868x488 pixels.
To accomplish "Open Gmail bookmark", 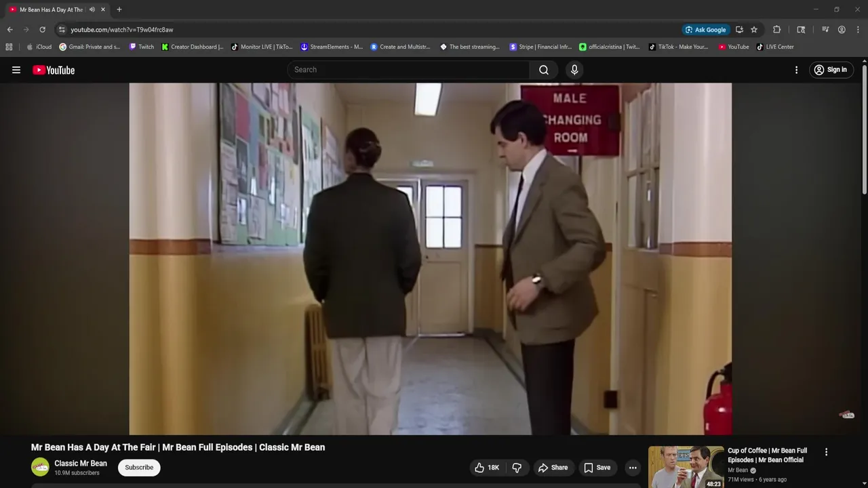I will click(x=90, y=47).
